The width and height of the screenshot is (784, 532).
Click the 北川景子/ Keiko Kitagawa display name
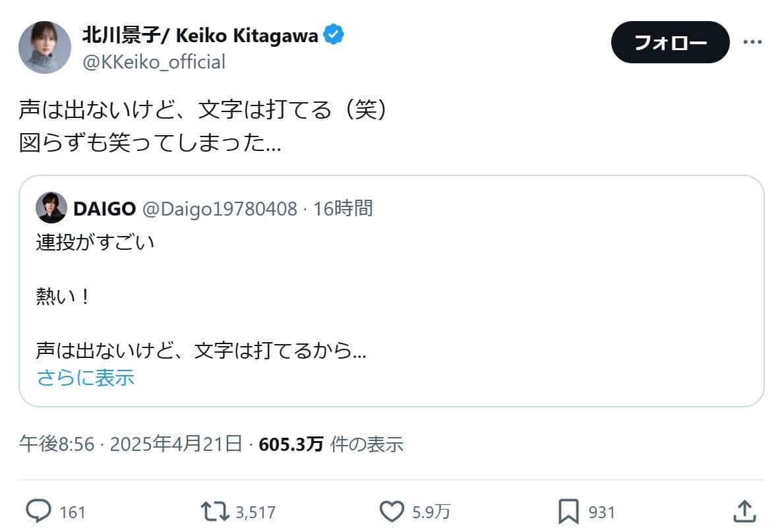click(x=200, y=36)
